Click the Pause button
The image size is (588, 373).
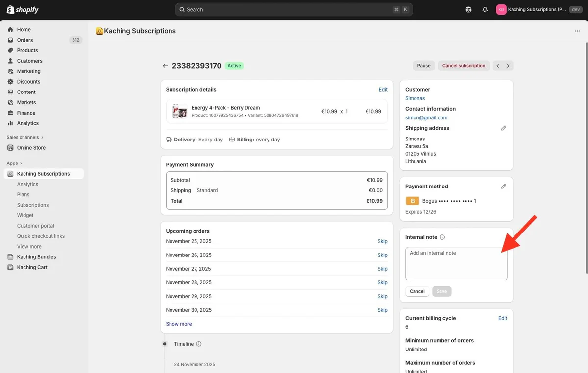pos(424,66)
